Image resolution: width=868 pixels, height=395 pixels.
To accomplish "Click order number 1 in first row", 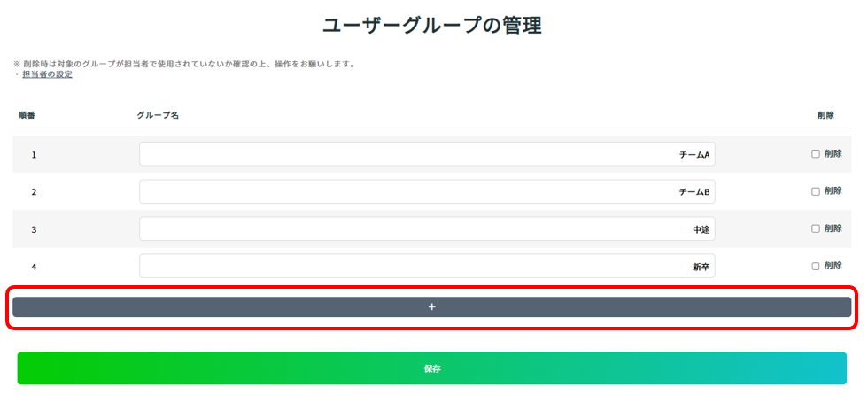I will pyautogui.click(x=34, y=155).
